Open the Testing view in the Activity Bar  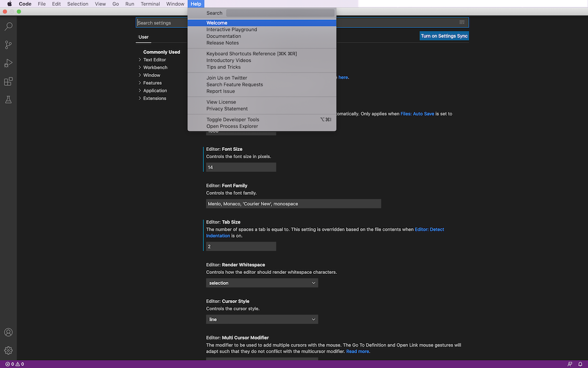[x=8, y=99]
